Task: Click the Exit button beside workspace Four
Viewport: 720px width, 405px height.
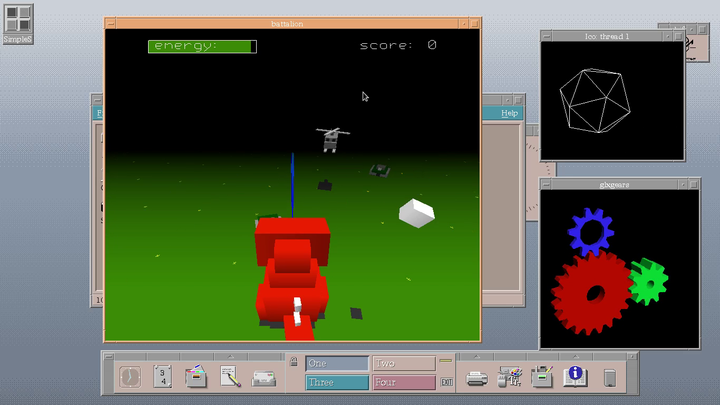Action: (x=446, y=382)
